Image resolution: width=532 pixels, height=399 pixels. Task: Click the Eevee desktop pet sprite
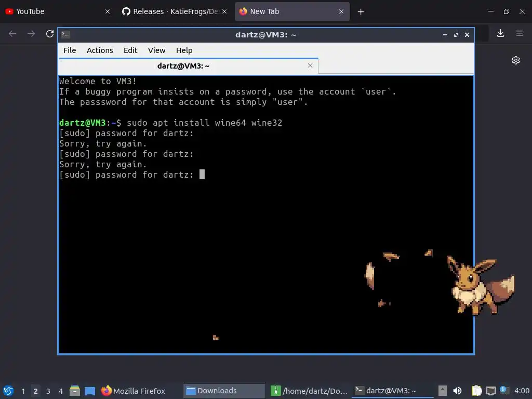(x=480, y=286)
